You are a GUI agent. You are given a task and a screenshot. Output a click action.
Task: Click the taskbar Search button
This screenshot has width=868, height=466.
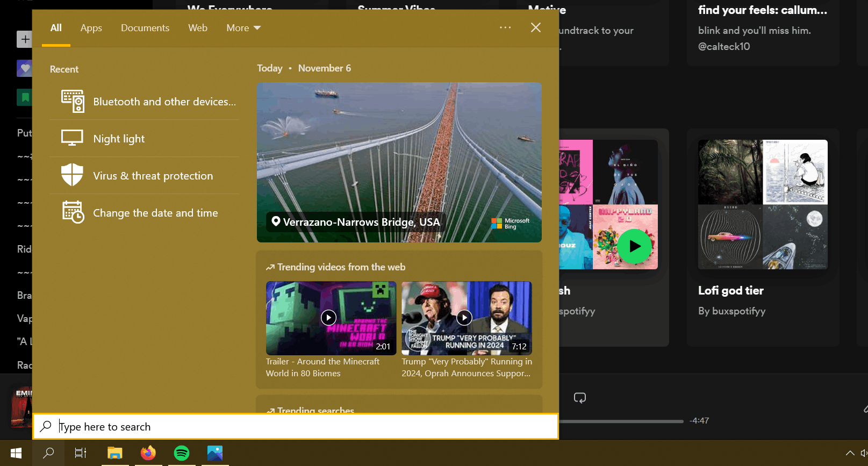(48, 453)
